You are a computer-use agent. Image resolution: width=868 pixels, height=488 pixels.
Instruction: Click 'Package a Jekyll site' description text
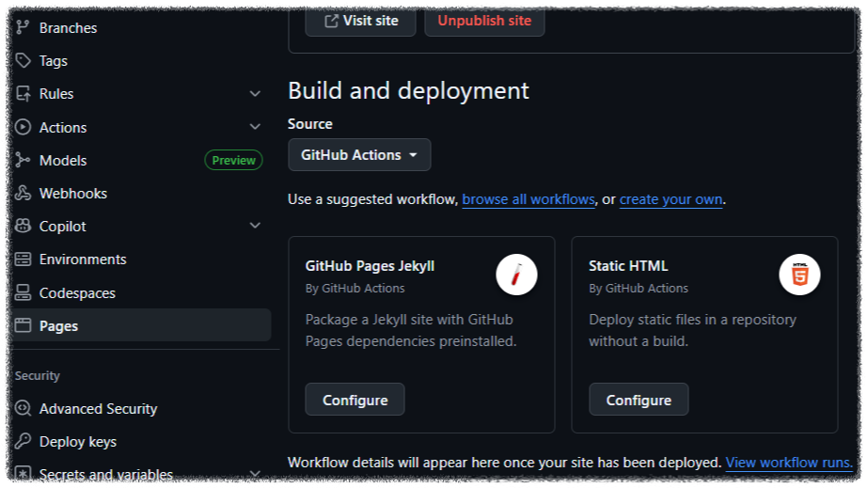(x=410, y=330)
